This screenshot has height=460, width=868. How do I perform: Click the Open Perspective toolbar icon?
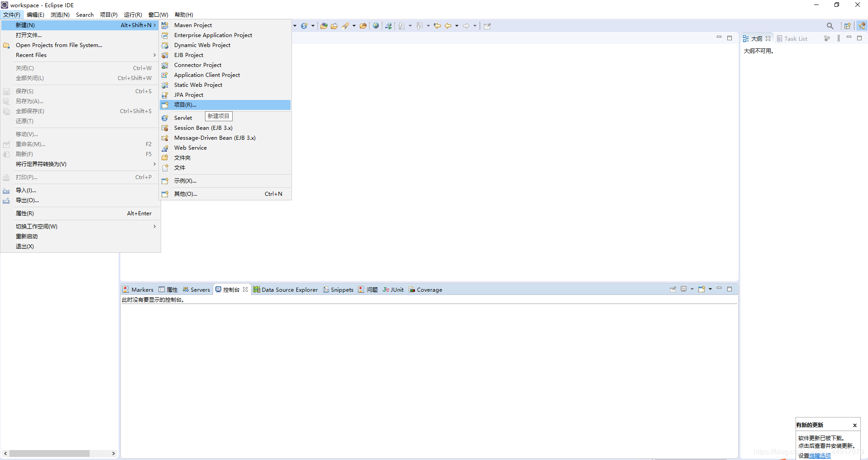click(x=847, y=26)
